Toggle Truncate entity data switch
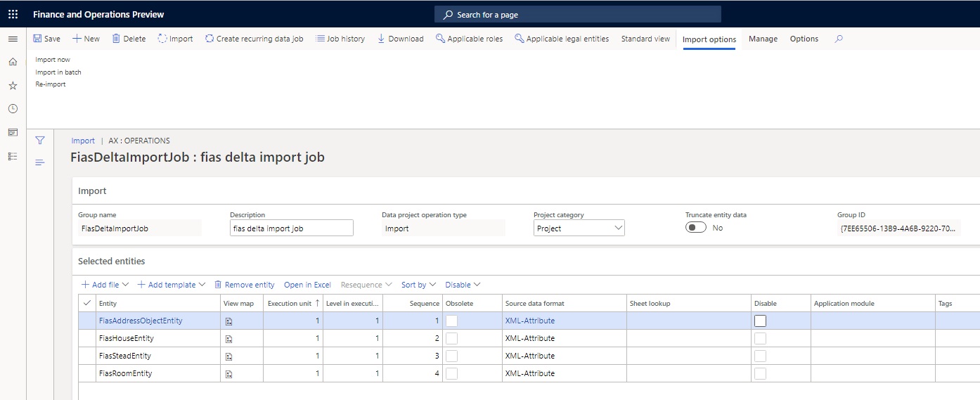The width and height of the screenshot is (980, 400). point(696,228)
